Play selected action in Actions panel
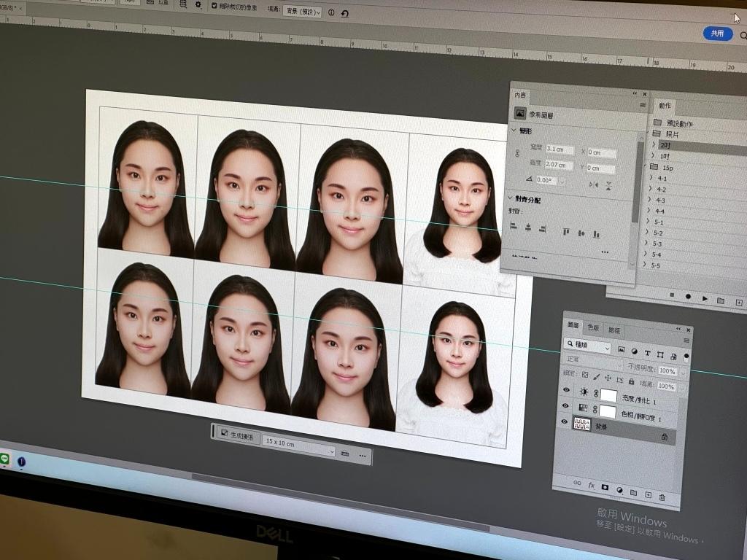 (705, 298)
